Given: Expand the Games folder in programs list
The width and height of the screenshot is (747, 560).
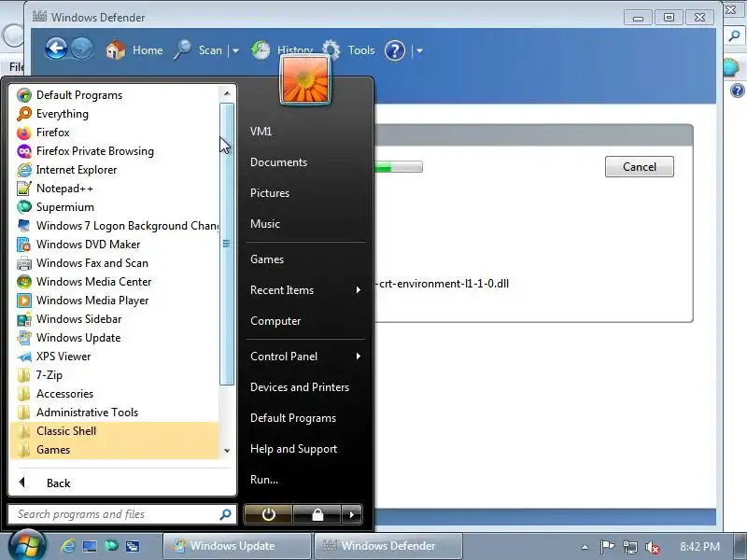Looking at the screenshot, I should (x=114, y=450).
